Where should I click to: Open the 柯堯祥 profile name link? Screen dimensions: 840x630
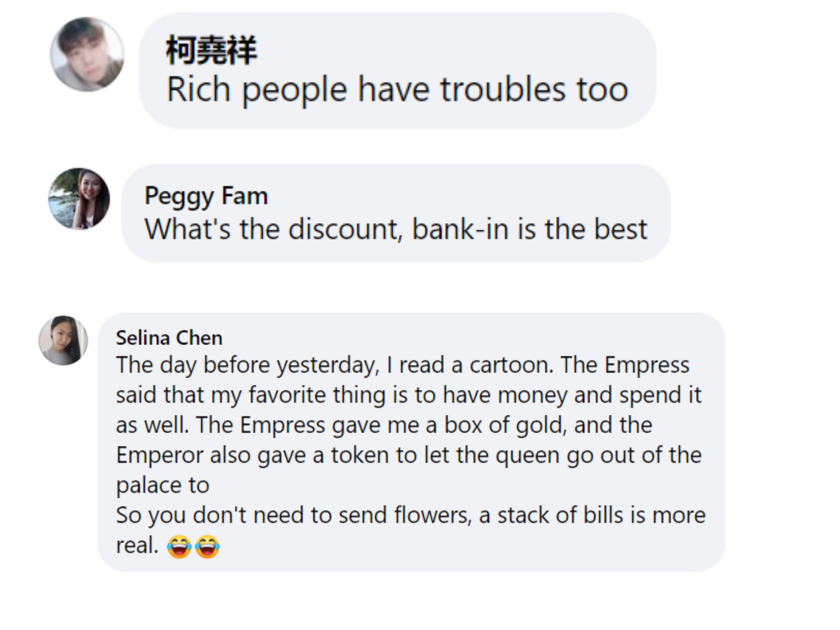211,50
